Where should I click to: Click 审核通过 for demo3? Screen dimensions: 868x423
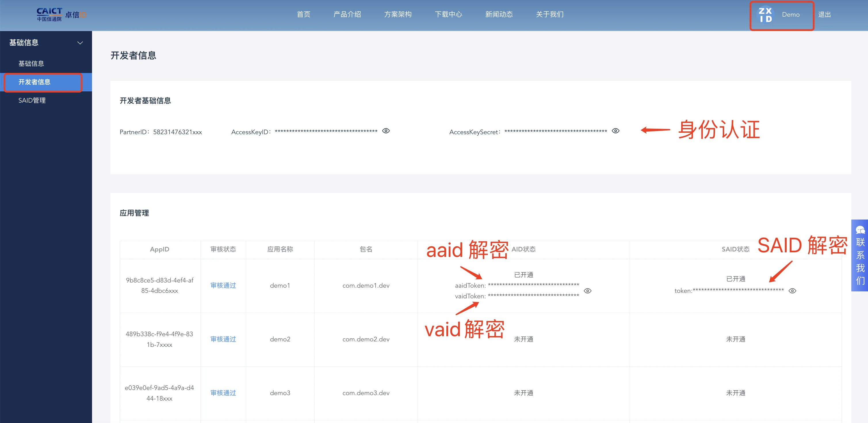(223, 393)
